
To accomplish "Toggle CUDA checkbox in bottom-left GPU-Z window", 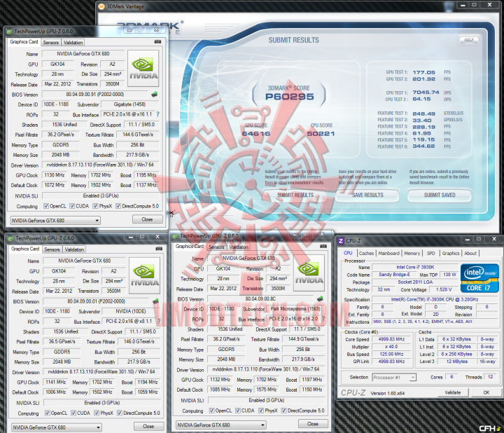I will pyautogui.click(x=73, y=413).
